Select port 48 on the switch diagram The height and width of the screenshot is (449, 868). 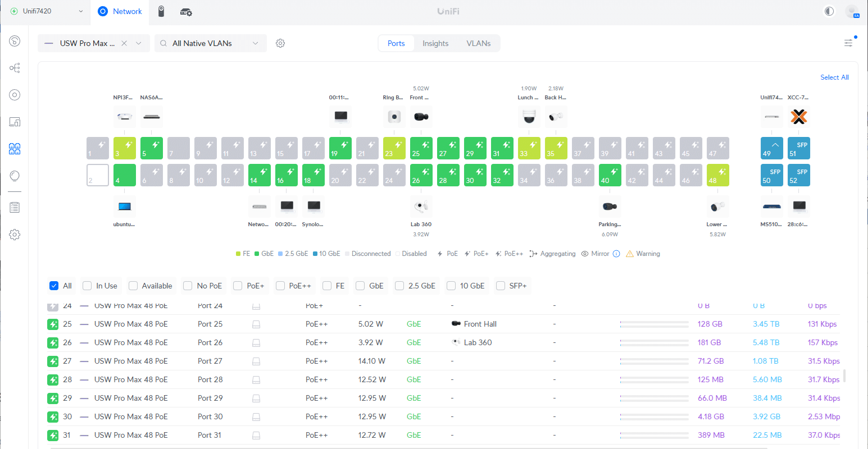(x=718, y=175)
